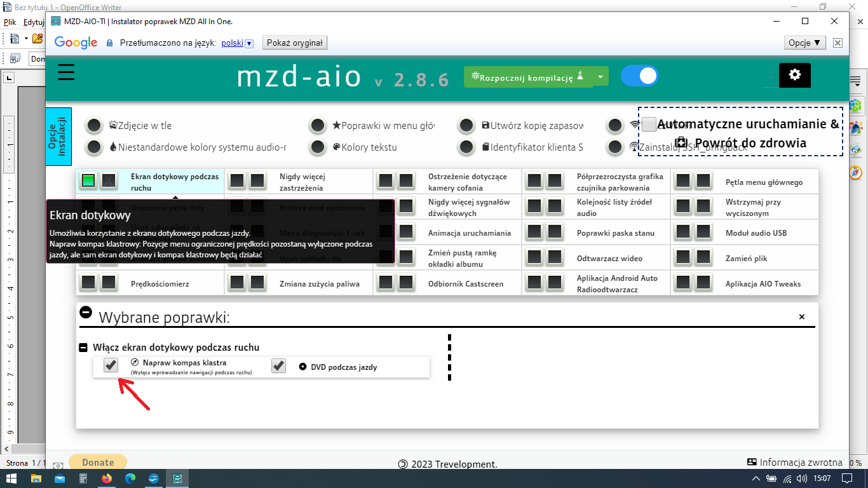The height and width of the screenshot is (488, 868).
Task: Open Informacja zwrotna feedback link
Action: point(794,463)
